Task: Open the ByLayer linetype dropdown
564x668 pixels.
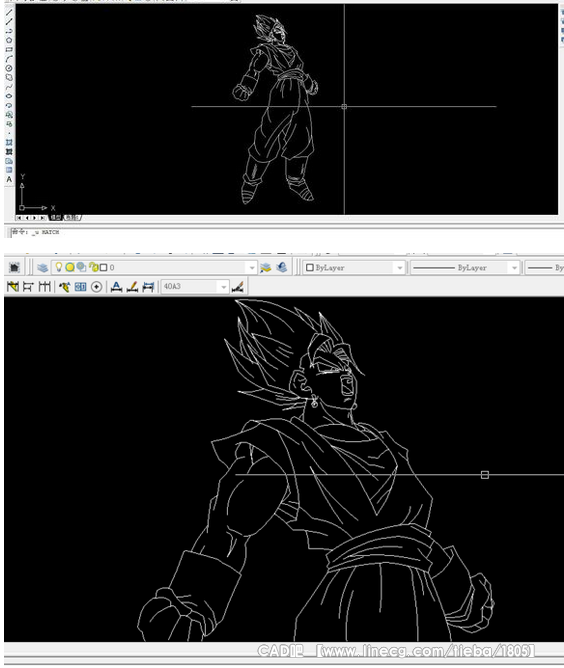Action: point(514,268)
